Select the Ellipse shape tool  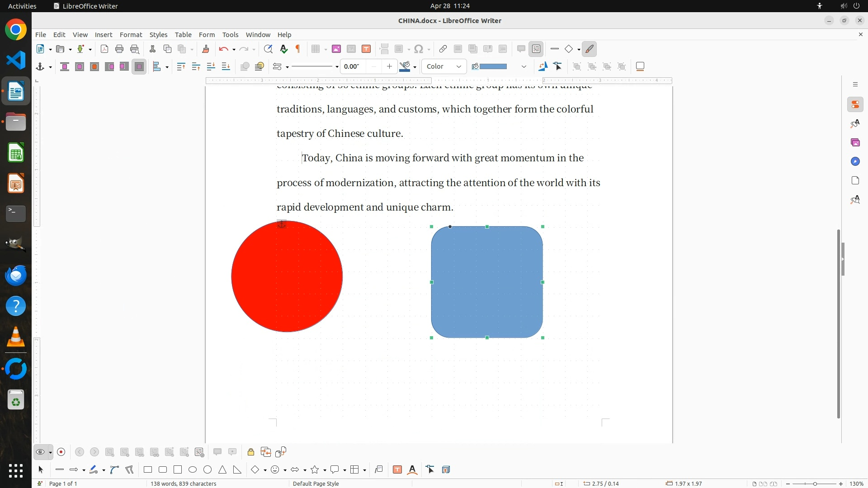click(193, 470)
